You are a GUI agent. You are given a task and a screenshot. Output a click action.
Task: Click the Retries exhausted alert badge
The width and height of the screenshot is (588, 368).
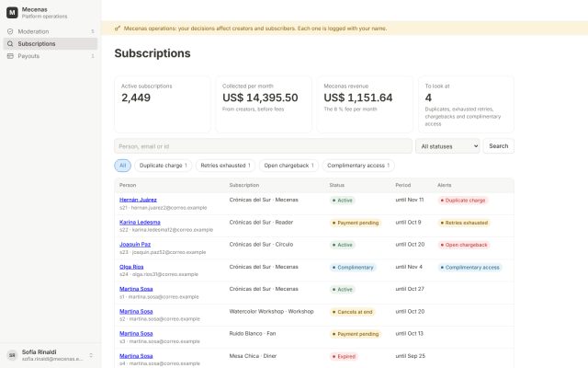click(464, 223)
